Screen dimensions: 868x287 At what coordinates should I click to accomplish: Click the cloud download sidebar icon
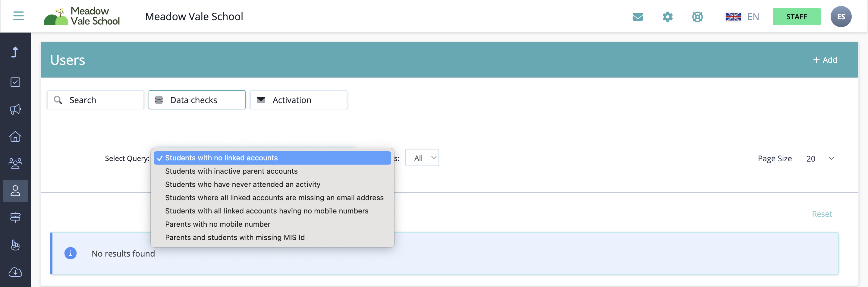coord(15,272)
